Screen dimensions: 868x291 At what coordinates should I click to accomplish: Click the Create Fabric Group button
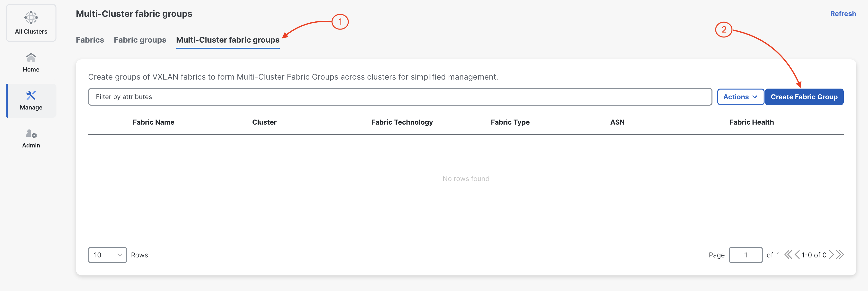pos(804,97)
